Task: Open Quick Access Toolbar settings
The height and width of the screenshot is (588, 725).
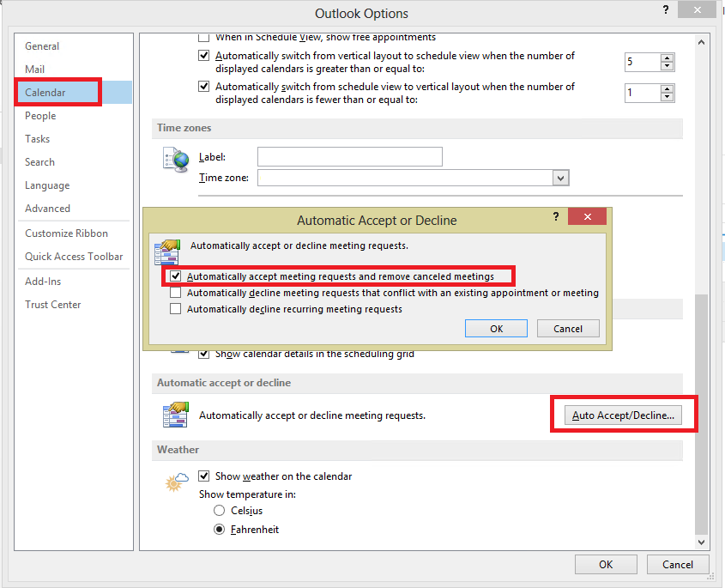Action: point(74,257)
